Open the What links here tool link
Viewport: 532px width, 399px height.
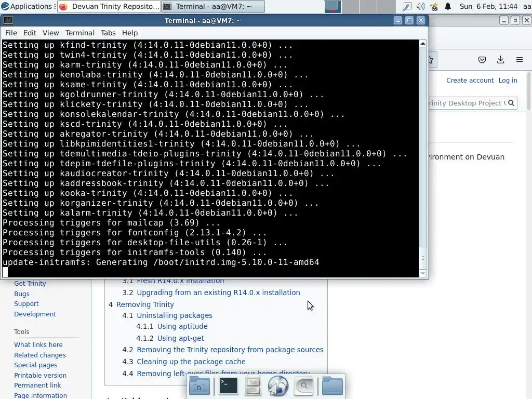pyautogui.click(x=38, y=345)
